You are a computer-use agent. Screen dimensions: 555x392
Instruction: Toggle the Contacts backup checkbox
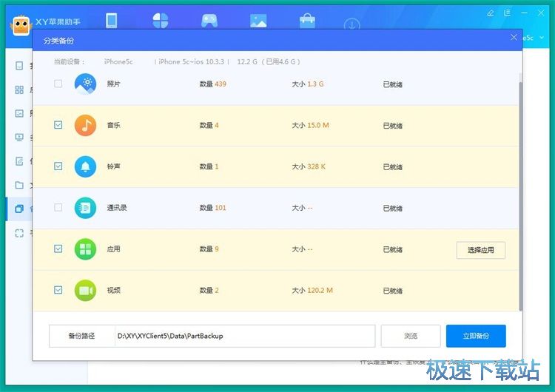point(58,208)
